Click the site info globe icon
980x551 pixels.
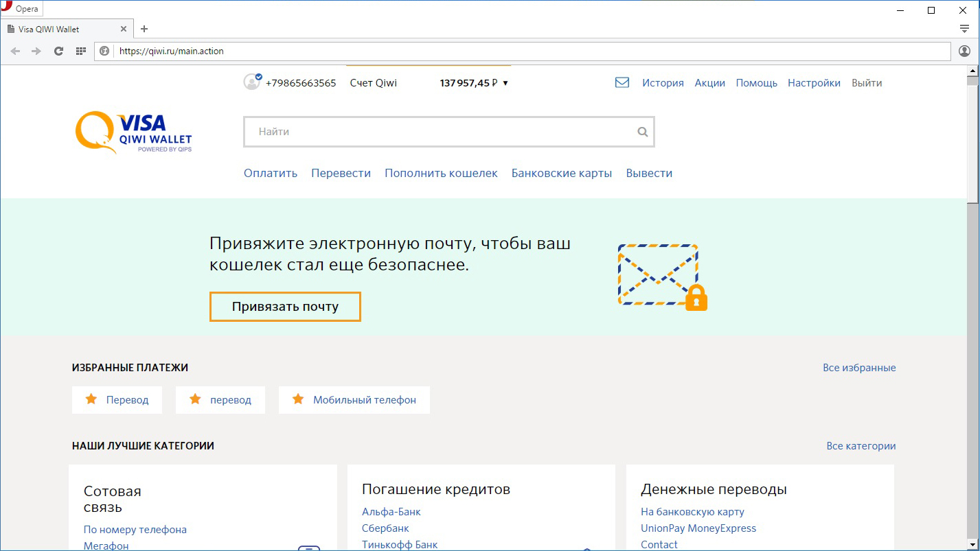tap(104, 51)
